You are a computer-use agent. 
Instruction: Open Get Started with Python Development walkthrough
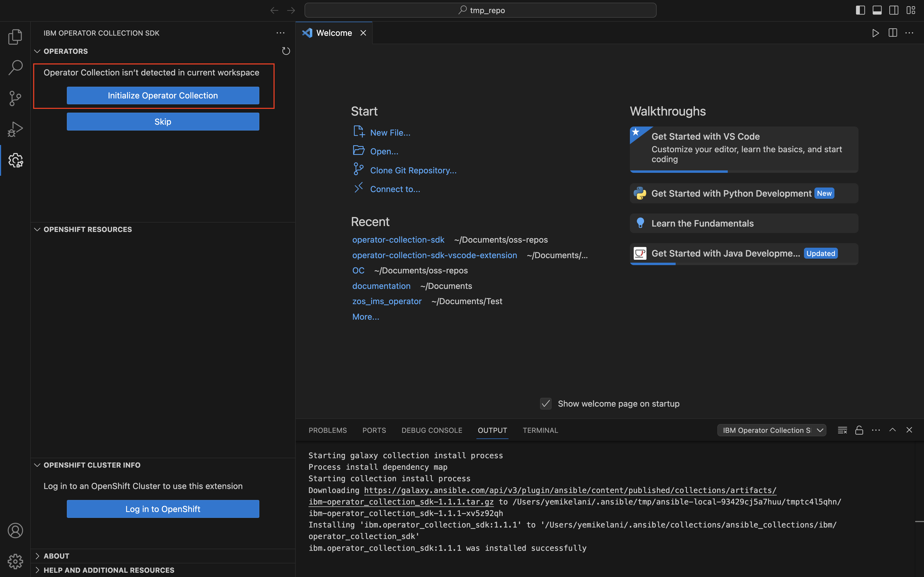coord(744,193)
